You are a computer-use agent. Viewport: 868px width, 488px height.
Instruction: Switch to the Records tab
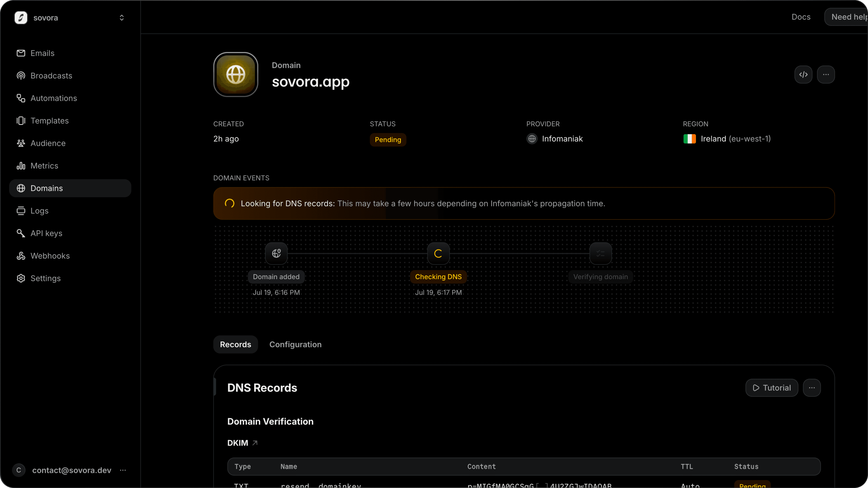(x=236, y=345)
